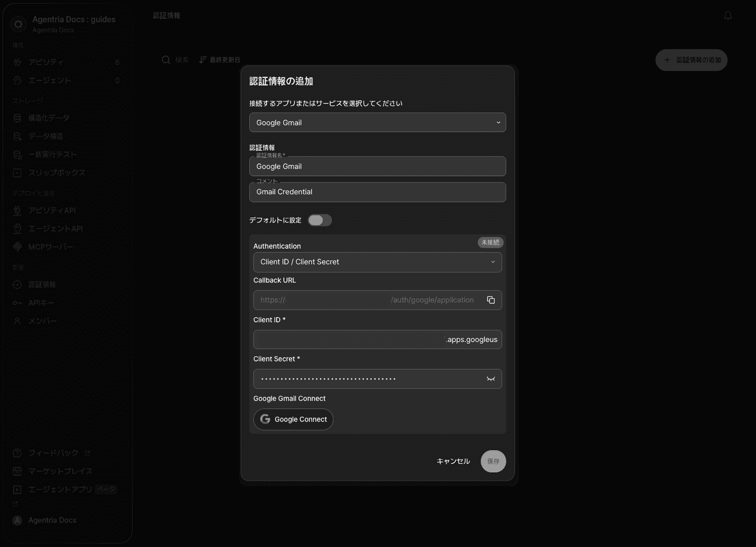Click the Agentria Docs : guides title
The image size is (756, 547).
[74, 19]
